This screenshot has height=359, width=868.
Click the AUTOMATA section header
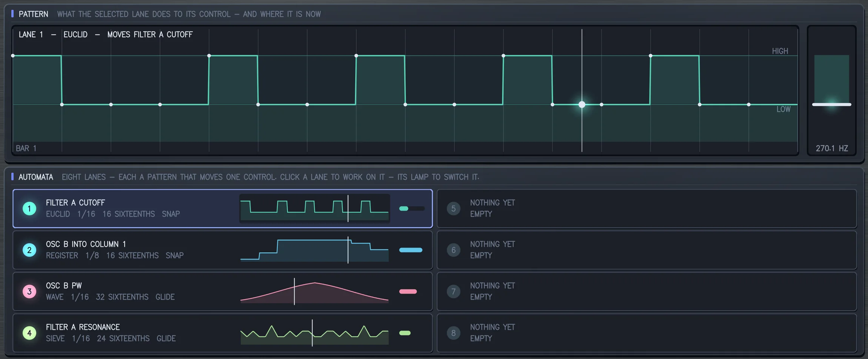(x=36, y=177)
